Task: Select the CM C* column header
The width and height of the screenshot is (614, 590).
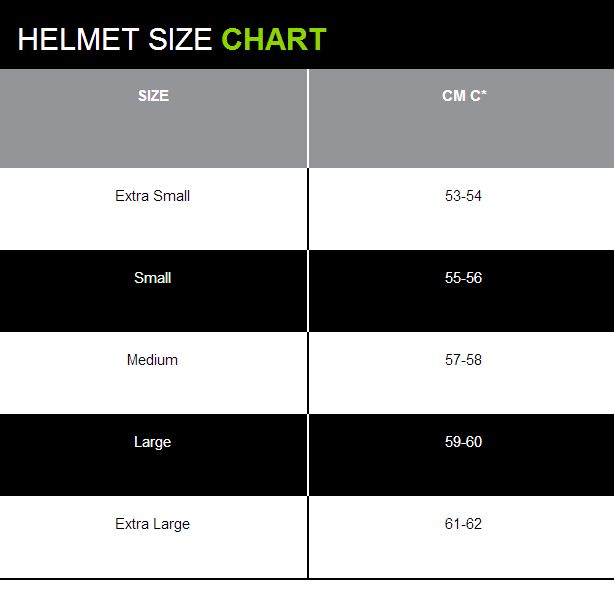Action: (x=464, y=96)
